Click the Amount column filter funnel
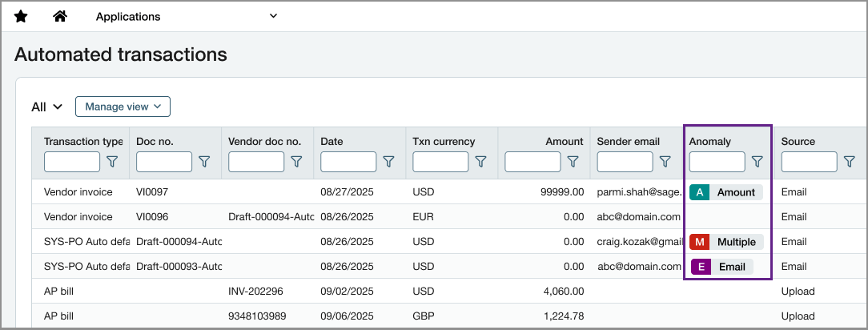The width and height of the screenshot is (868, 330). 573,162
